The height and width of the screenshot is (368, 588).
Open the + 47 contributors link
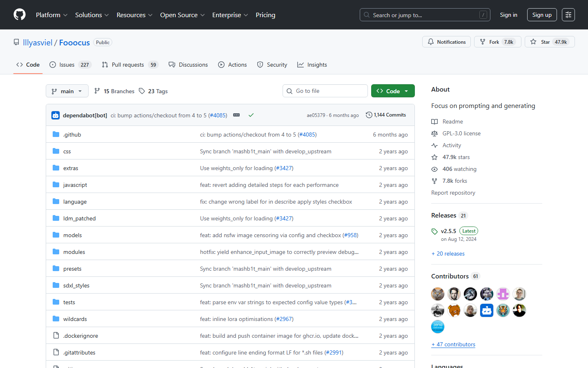(453, 344)
